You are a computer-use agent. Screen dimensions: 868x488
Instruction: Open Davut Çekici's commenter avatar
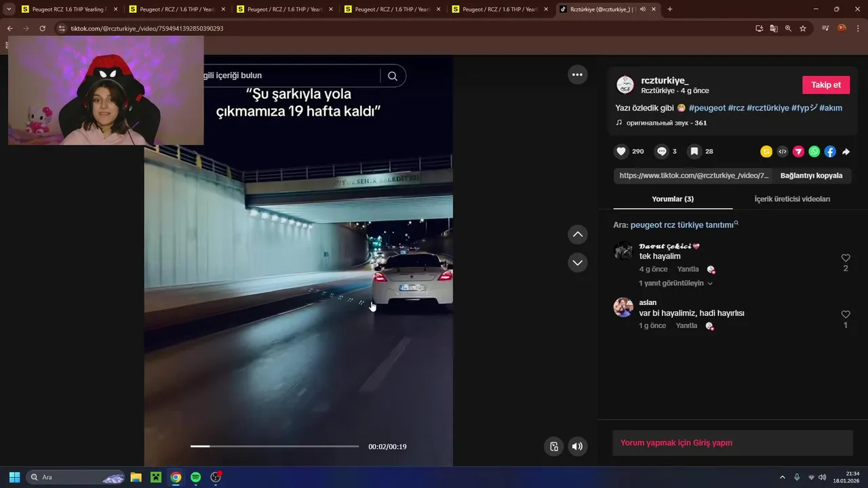623,251
